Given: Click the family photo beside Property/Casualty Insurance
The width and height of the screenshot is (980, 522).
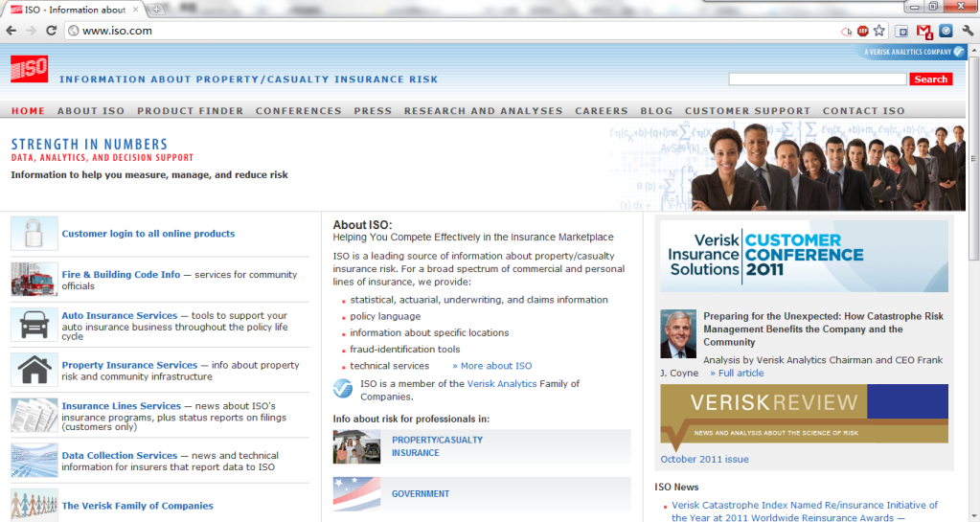Looking at the screenshot, I should point(356,446).
